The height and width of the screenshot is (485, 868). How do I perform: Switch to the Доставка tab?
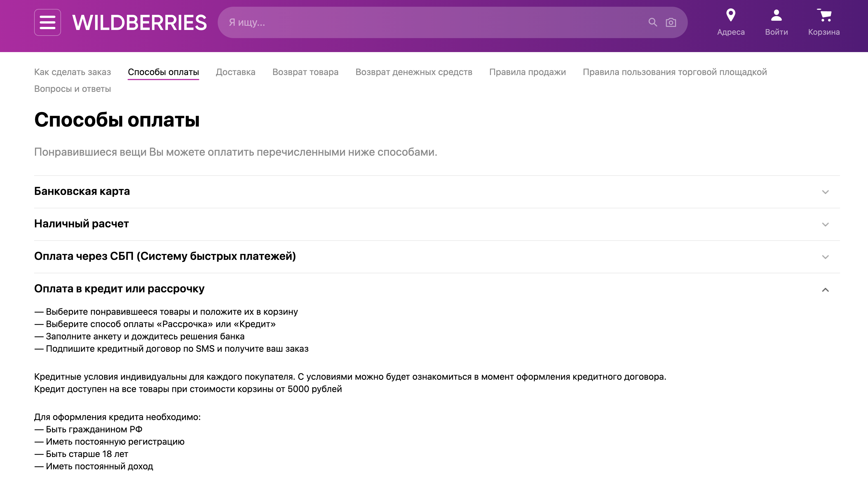click(x=235, y=72)
